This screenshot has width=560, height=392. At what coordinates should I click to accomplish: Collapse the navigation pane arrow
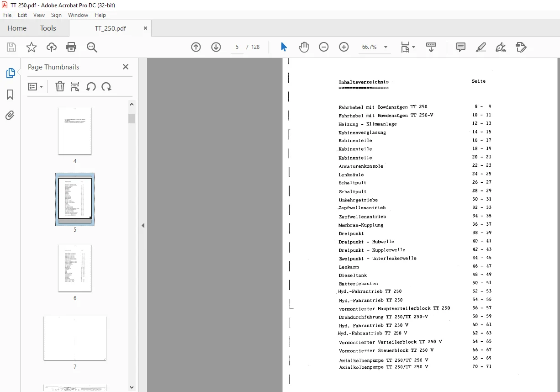click(x=143, y=225)
